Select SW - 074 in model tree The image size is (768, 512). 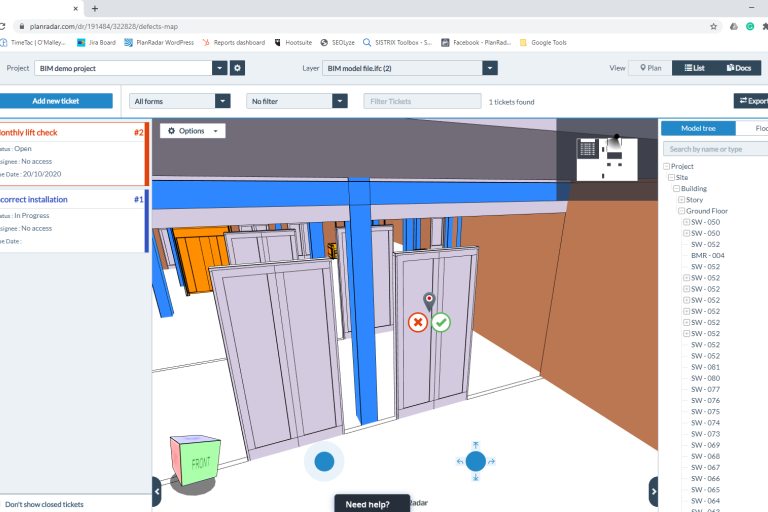(705, 423)
